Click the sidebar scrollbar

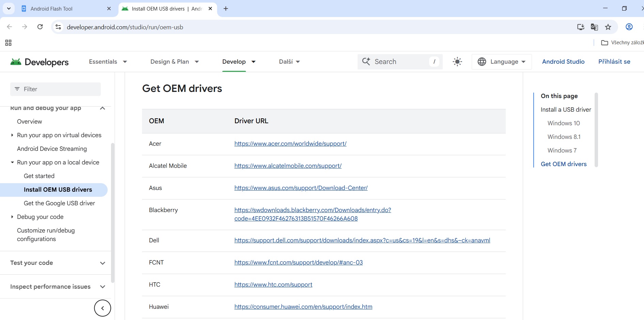click(x=113, y=213)
